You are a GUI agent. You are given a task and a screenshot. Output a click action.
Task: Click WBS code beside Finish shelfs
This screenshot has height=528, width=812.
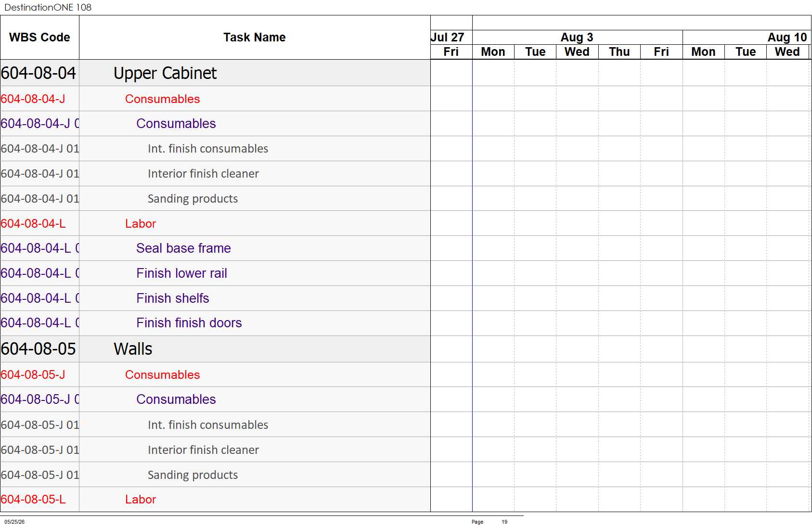point(40,298)
